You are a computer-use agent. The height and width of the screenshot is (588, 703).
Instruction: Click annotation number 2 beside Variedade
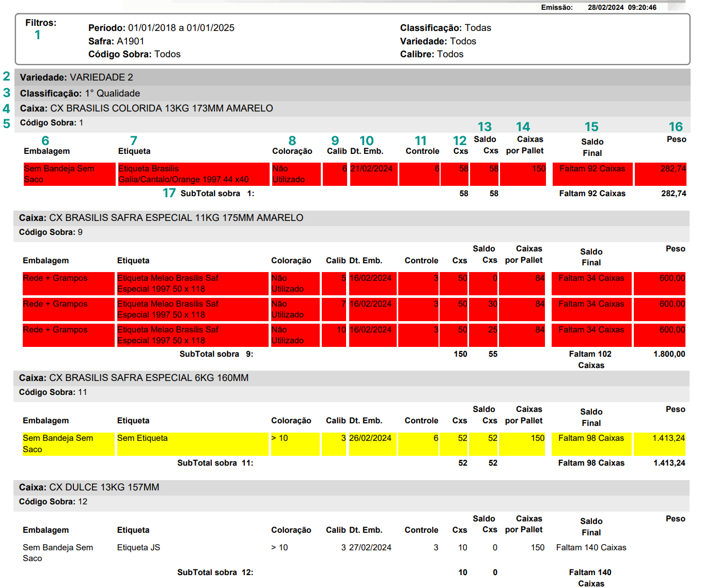[x=7, y=76]
